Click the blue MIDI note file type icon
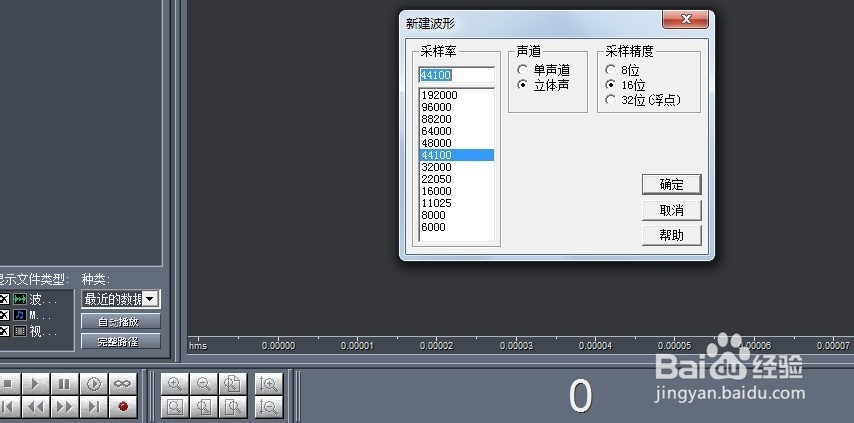 tap(20, 315)
